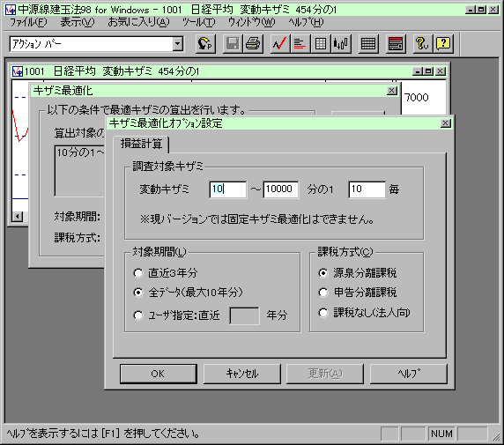Click the printer icon in toolbar
This screenshot has width=504, height=445.
[253, 44]
